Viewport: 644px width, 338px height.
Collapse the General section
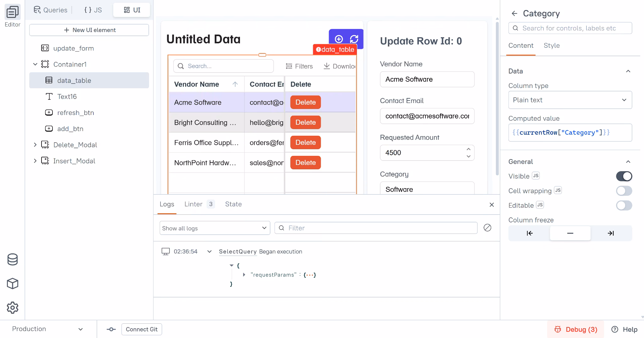(x=628, y=162)
